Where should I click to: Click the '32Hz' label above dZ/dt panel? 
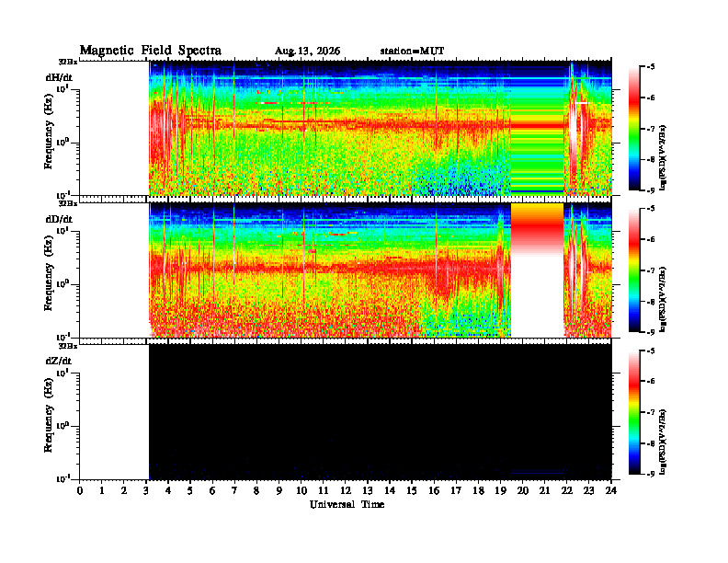(x=68, y=346)
